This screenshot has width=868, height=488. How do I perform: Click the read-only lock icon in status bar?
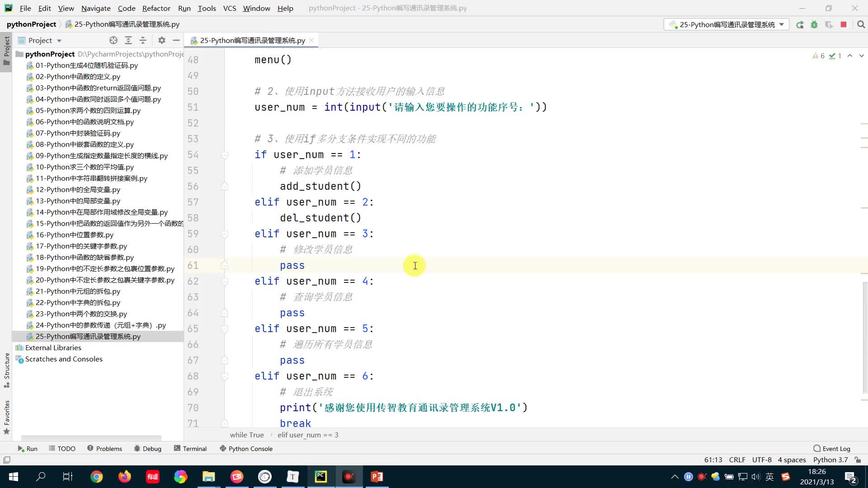(858, 460)
